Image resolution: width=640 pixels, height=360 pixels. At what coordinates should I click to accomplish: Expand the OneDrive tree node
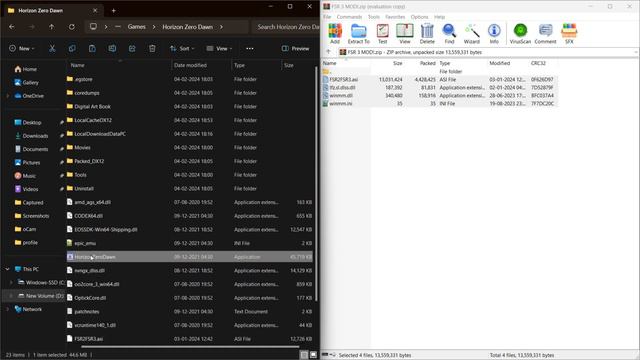[x=7, y=96]
